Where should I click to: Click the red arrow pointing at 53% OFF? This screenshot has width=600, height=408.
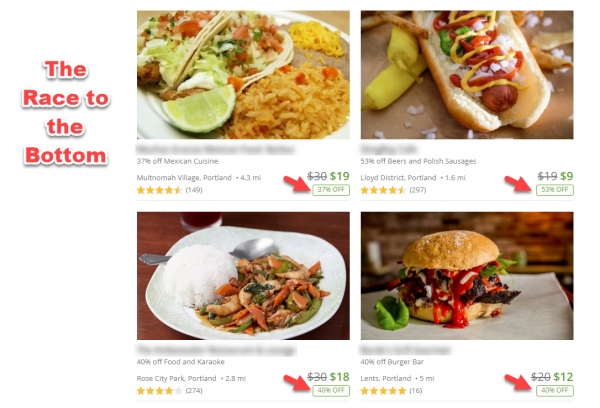(x=518, y=183)
